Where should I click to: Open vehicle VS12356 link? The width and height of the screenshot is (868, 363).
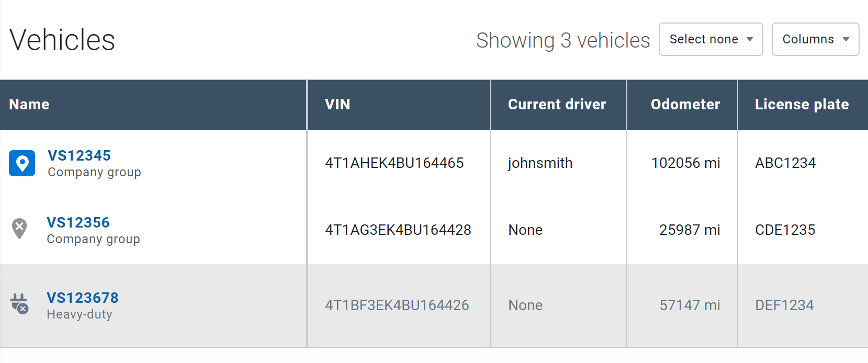(x=78, y=222)
